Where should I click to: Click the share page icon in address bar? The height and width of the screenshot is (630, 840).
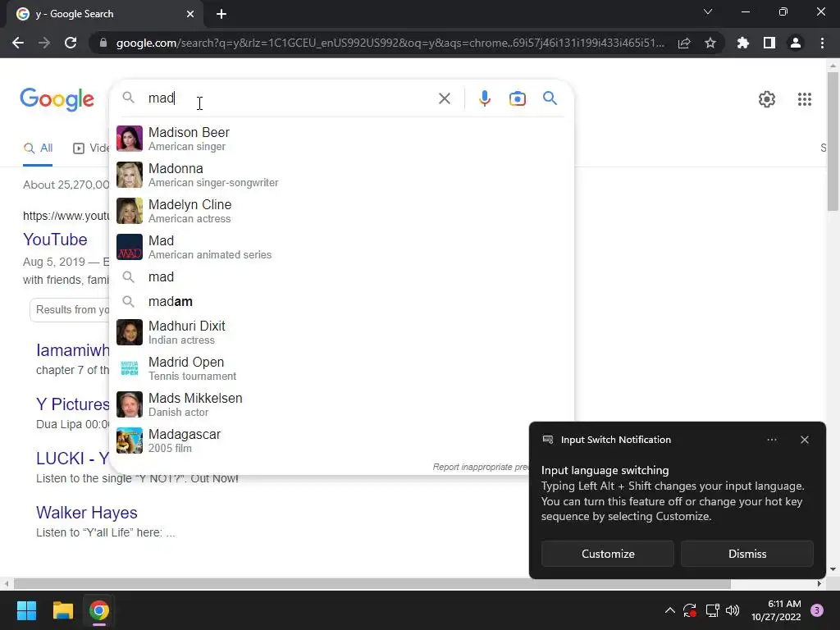tap(684, 43)
